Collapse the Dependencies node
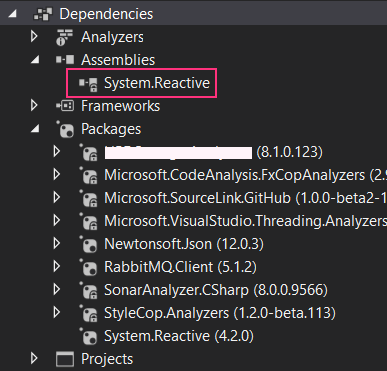 coord(12,14)
